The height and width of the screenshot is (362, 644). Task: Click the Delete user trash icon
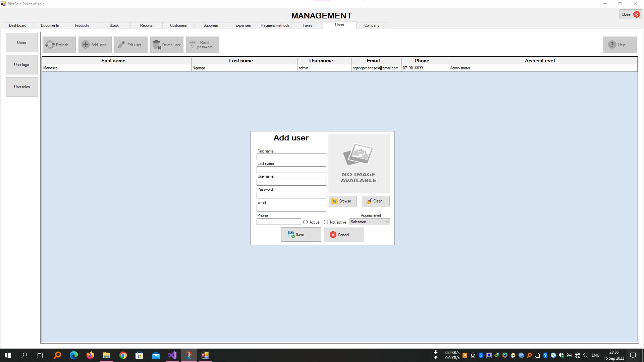tap(157, 45)
